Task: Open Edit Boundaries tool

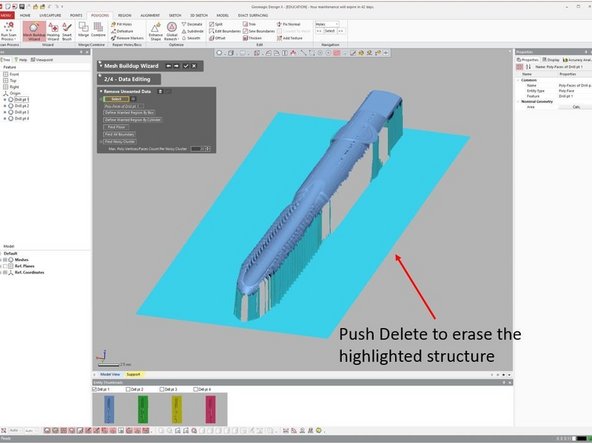Action: point(225,31)
